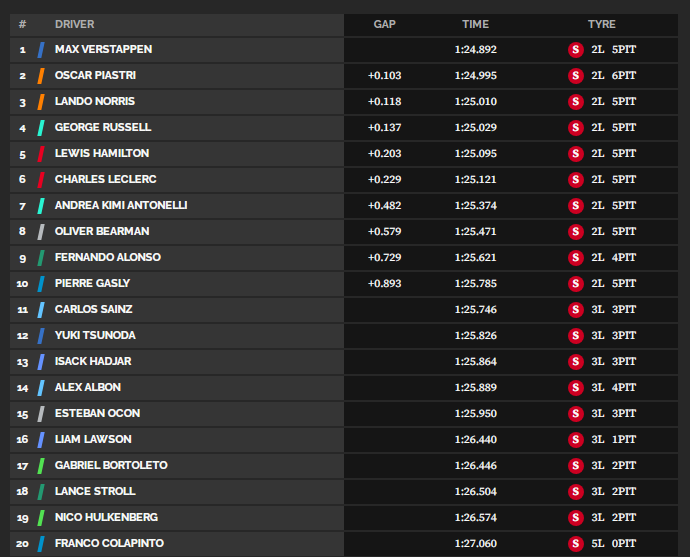Click teal team stripe beside George Russell
Screen dimensions: 691x557
tap(41, 128)
